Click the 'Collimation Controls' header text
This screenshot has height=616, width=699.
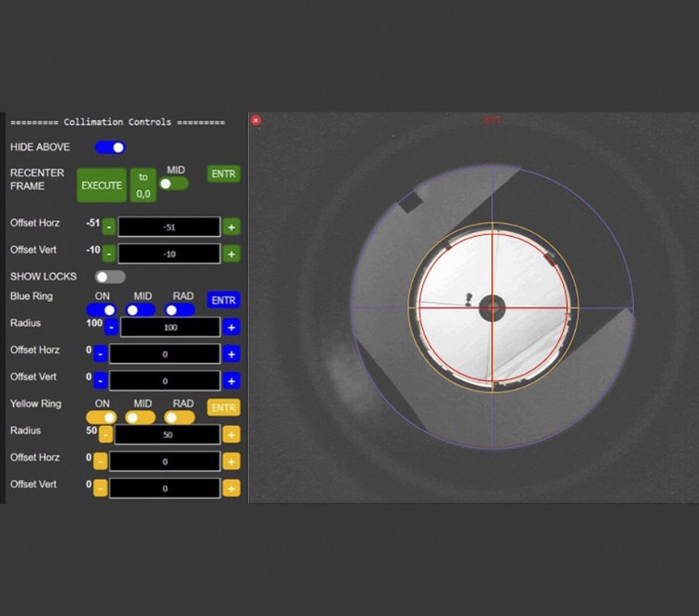[x=117, y=122]
